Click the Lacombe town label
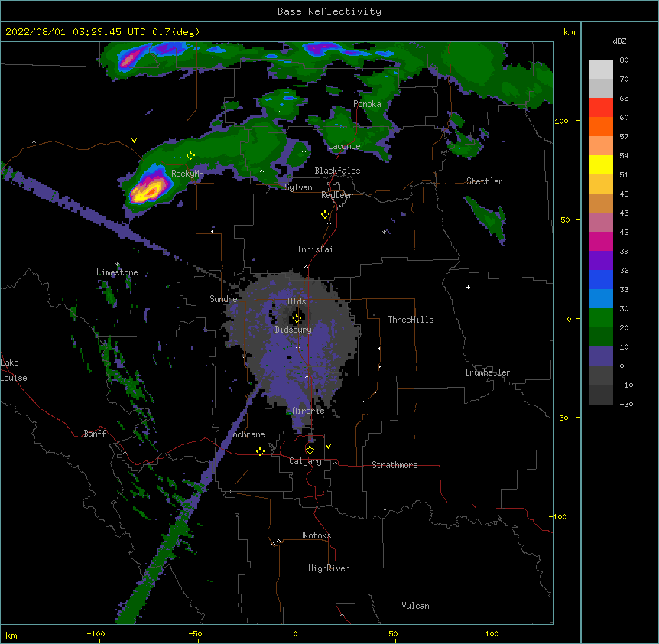This screenshot has width=659, height=644. pos(344,146)
